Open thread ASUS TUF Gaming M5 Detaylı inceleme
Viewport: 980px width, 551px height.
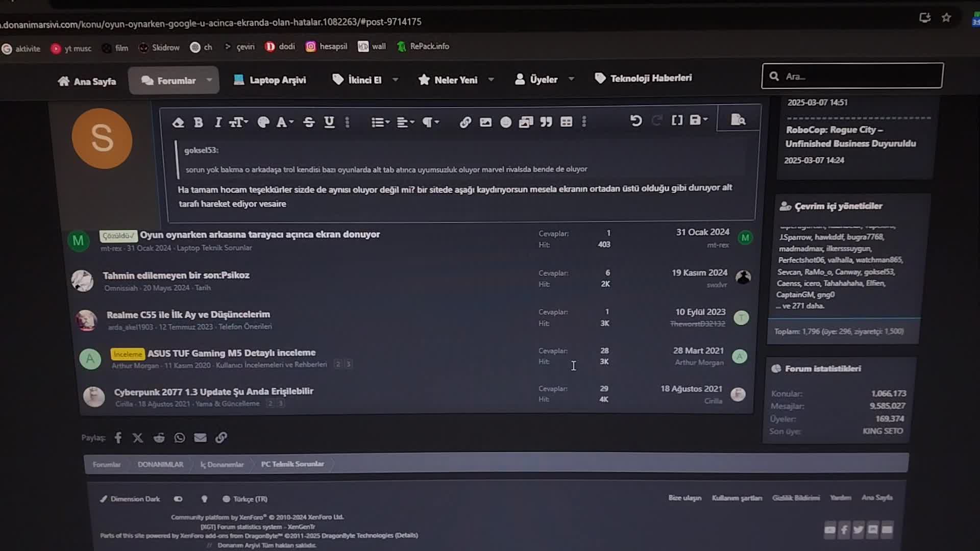231,353
